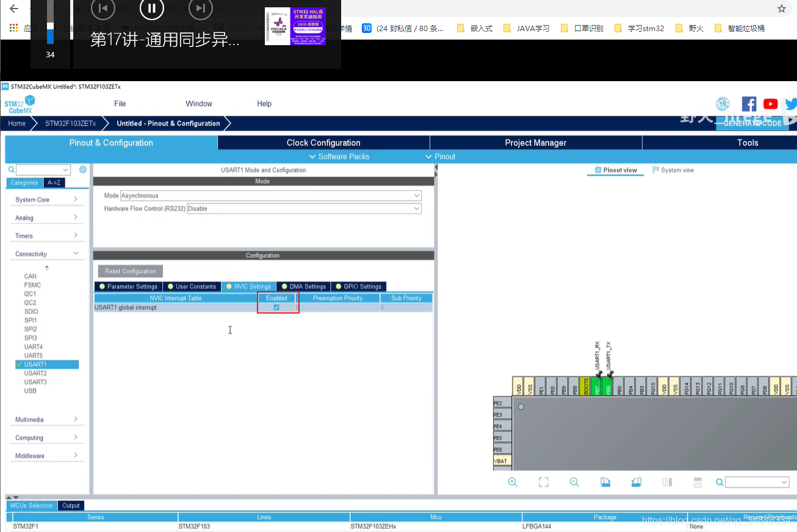Image resolution: width=797 pixels, height=532 pixels.
Task: Click the media overlay book cover thumbnail
Action: (x=295, y=26)
